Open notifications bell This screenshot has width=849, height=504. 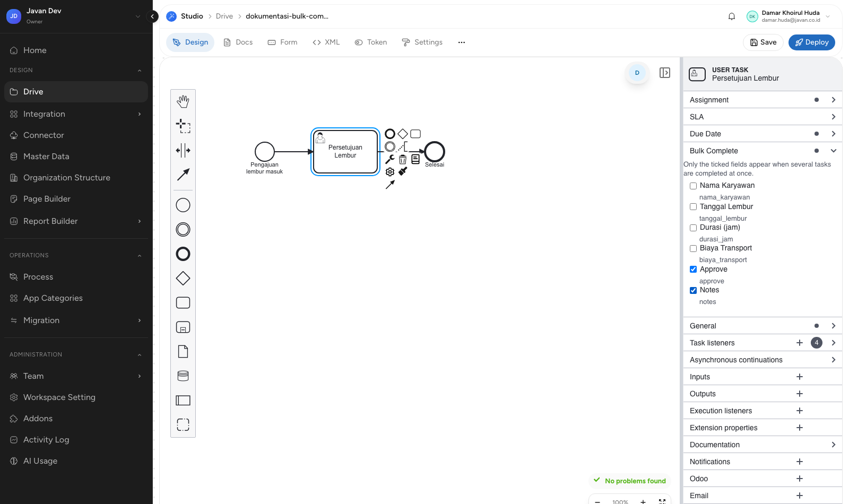(x=732, y=16)
